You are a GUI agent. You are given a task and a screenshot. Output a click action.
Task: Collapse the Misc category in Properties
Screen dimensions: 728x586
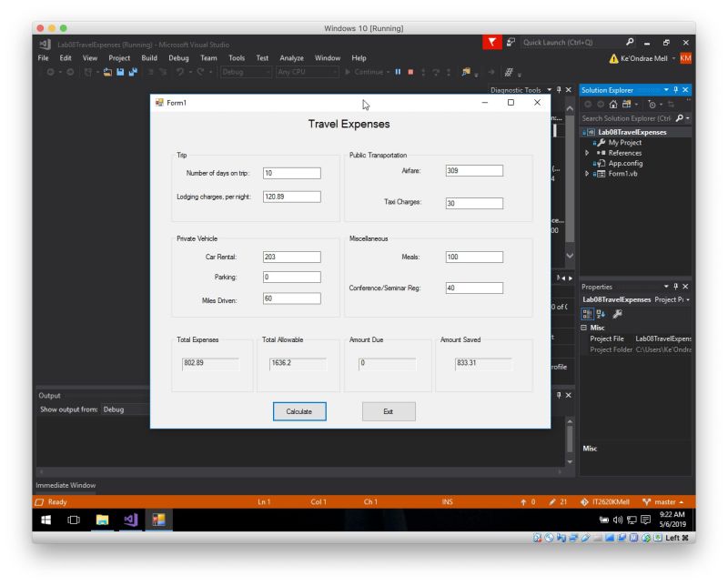pyautogui.click(x=584, y=328)
